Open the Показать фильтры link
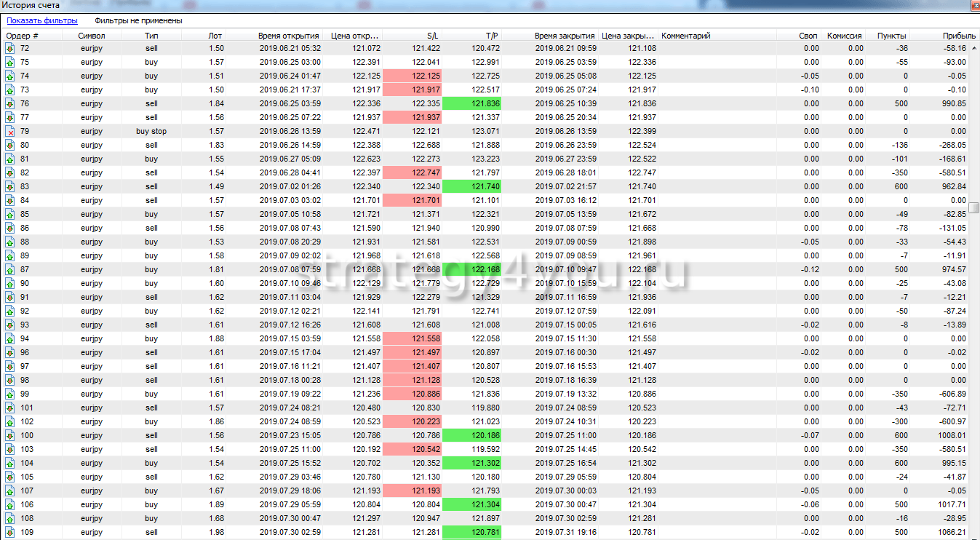This screenshot has width=980, height=540. coord(42,21)
